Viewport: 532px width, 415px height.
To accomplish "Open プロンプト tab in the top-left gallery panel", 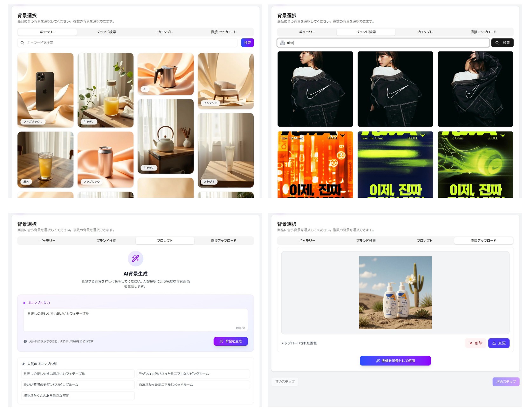I will tap(165, 32).
